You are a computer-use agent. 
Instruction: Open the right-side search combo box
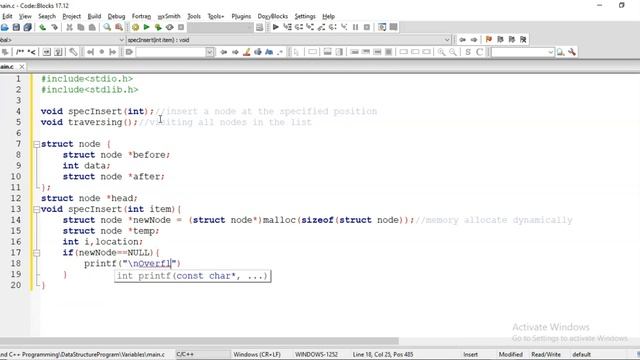pos(522,52)
